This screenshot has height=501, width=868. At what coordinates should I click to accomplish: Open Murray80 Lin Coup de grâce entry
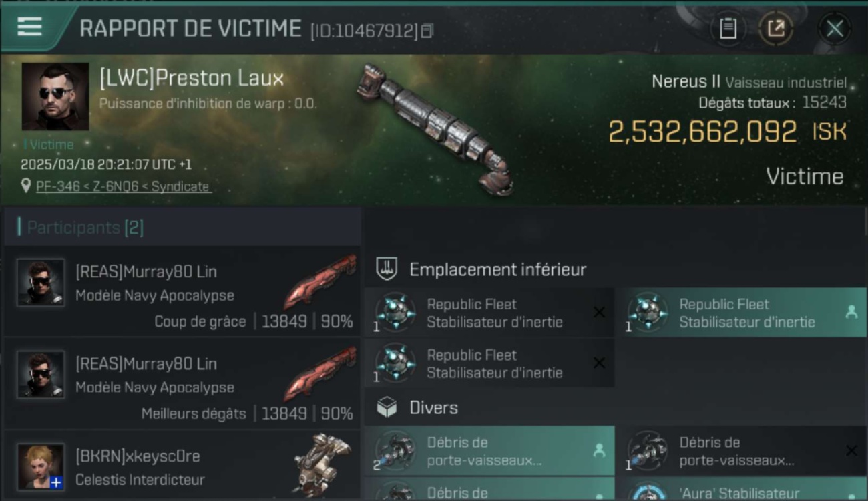182,291
